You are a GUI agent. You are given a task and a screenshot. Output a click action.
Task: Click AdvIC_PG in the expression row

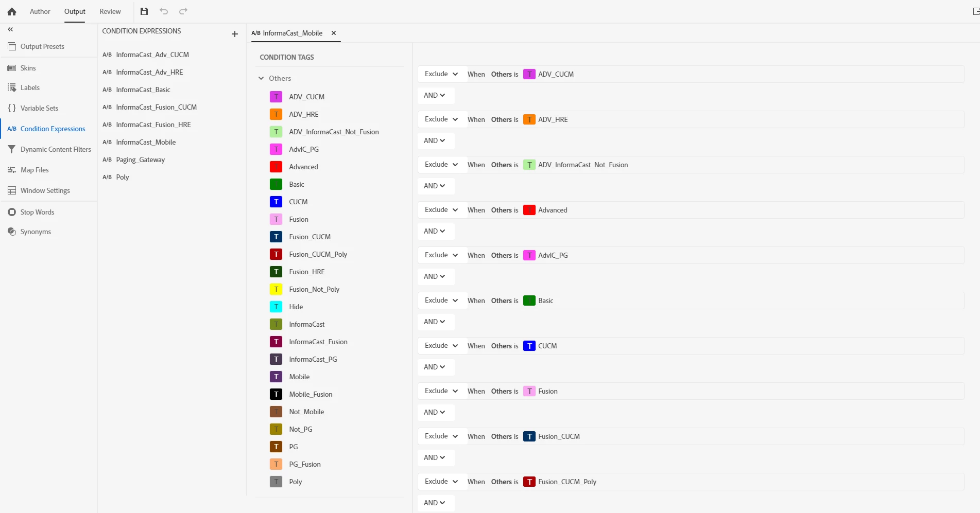tap(553, 255)
